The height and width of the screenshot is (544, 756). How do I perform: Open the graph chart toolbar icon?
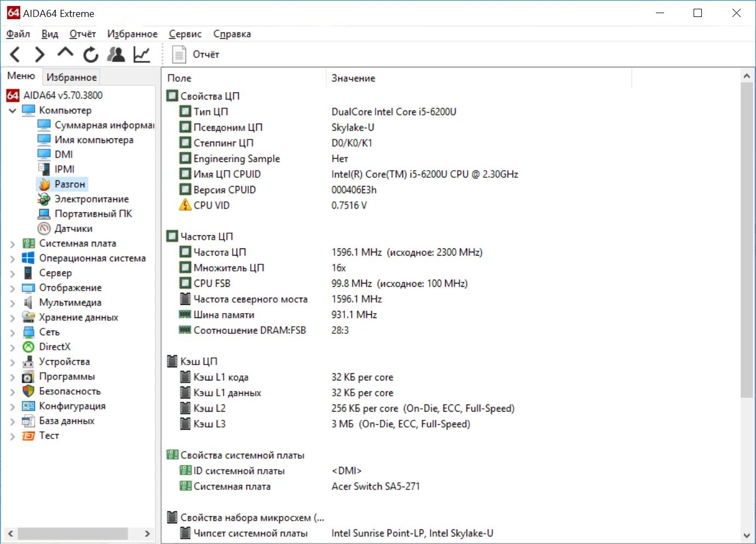142,54
